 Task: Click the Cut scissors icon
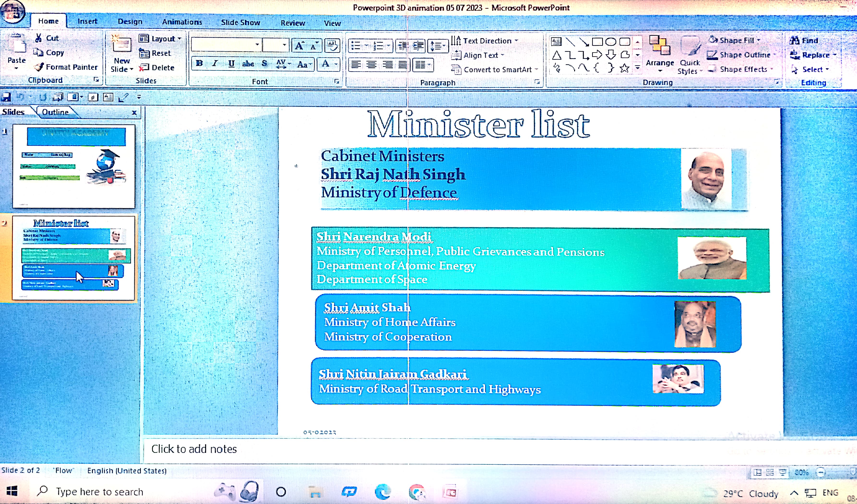click(x=38, y=38)
